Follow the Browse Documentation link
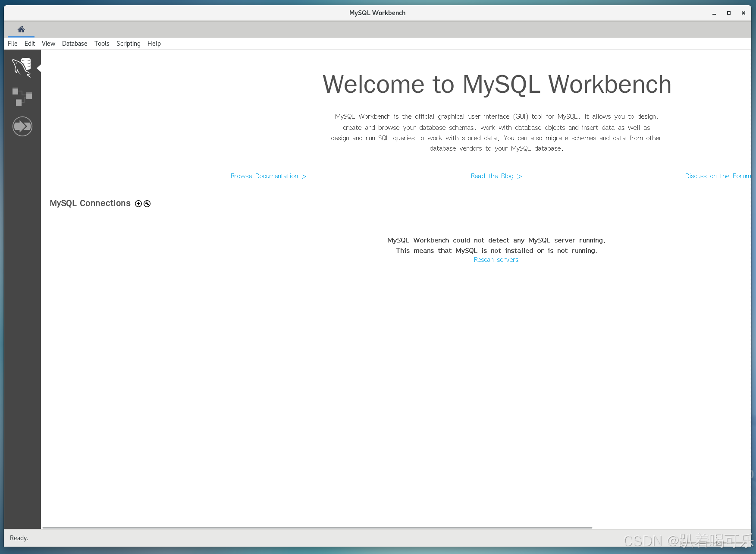The width and height of the screenshot is (756, 554). 268,176
